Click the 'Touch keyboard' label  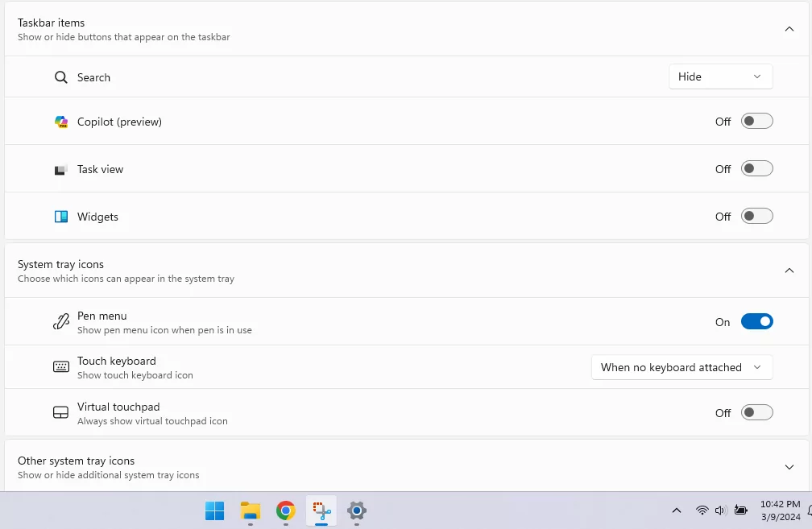tap(117, 361)
